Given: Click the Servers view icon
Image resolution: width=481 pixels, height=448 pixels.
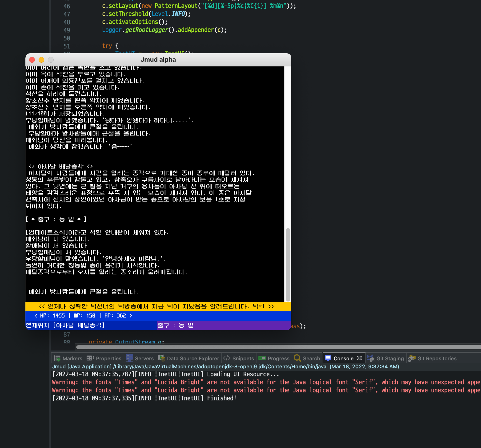Looking at the screenshot, I should pyautogui.click(x=129, y=358).
